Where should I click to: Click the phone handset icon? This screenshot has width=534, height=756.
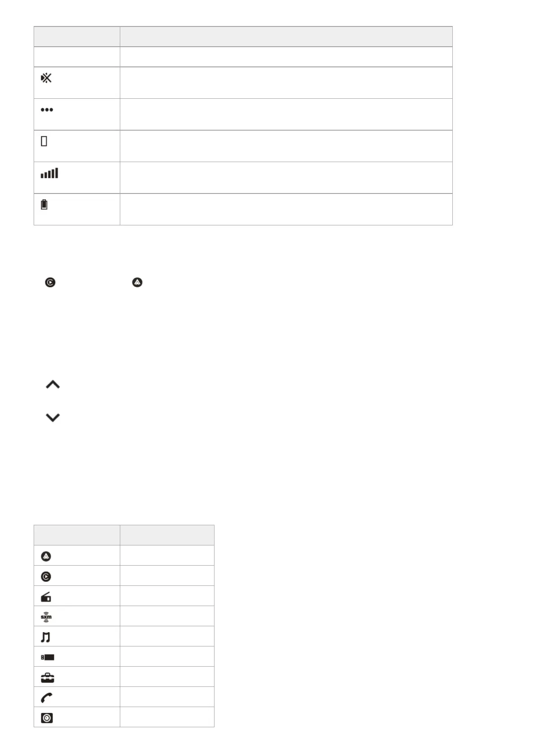coord(46,698)
